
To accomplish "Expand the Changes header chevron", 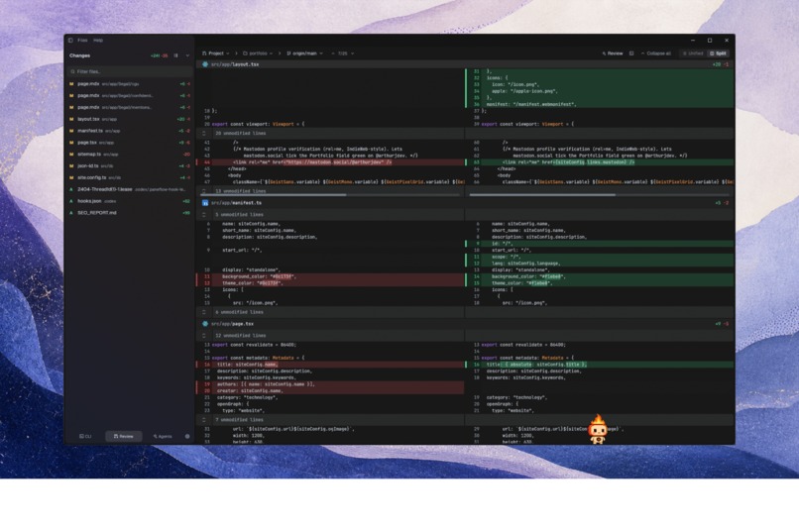I will click(x=187, y=55).
